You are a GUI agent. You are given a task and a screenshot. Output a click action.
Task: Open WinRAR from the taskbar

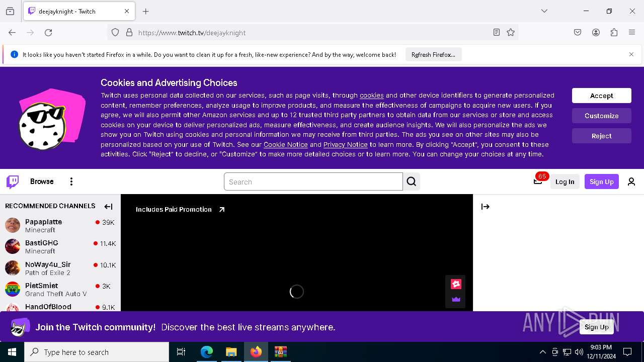pyautogui.click(x=280, y=352)
